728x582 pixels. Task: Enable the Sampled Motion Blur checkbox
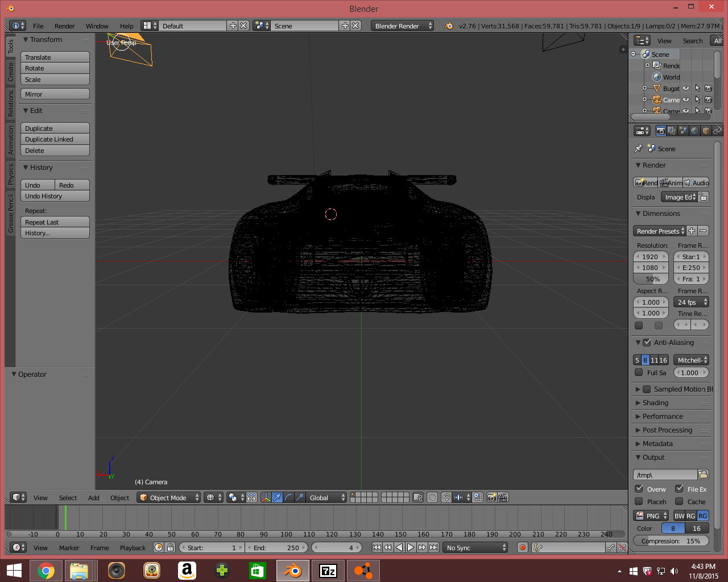(x=647, y=389)
